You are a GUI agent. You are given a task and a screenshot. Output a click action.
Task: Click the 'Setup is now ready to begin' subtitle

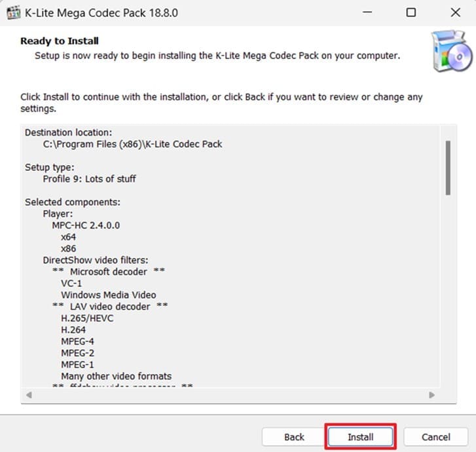(217, 56)
